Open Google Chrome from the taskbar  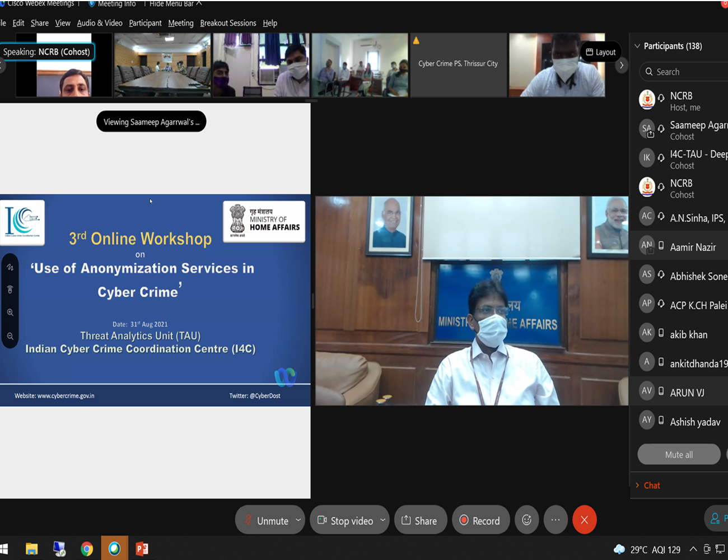tap(87, 549)
